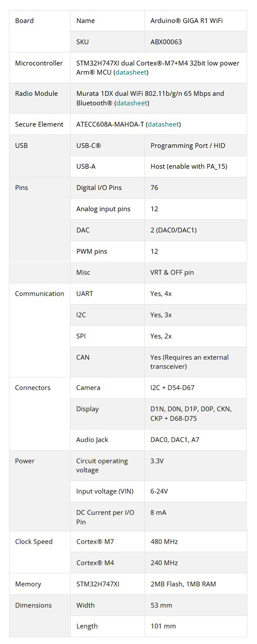Open the ATECC608A secure element datasheet link

(163, 124)
